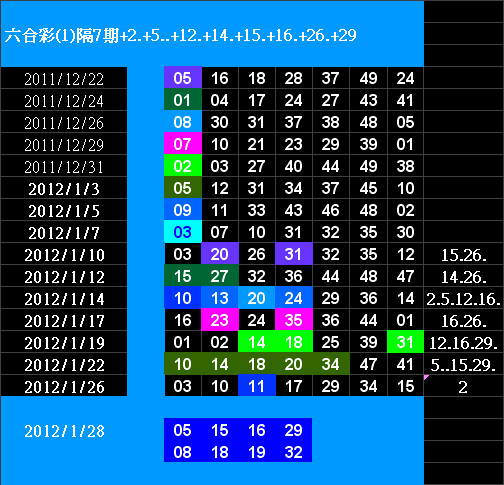This screenshot has width=504, height=485.
Task: Select the date cell 2011/12/22
Action: point(64,78)
